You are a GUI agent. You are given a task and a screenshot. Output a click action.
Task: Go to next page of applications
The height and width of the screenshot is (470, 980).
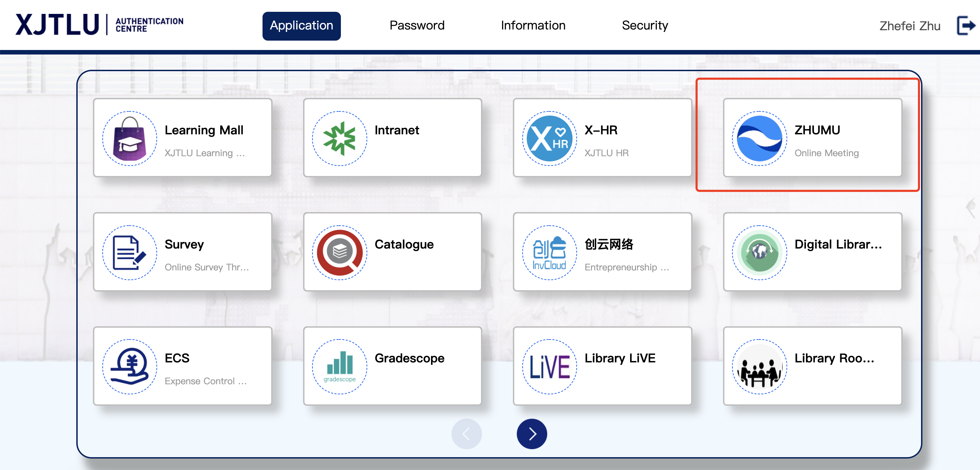coord(532,434)
